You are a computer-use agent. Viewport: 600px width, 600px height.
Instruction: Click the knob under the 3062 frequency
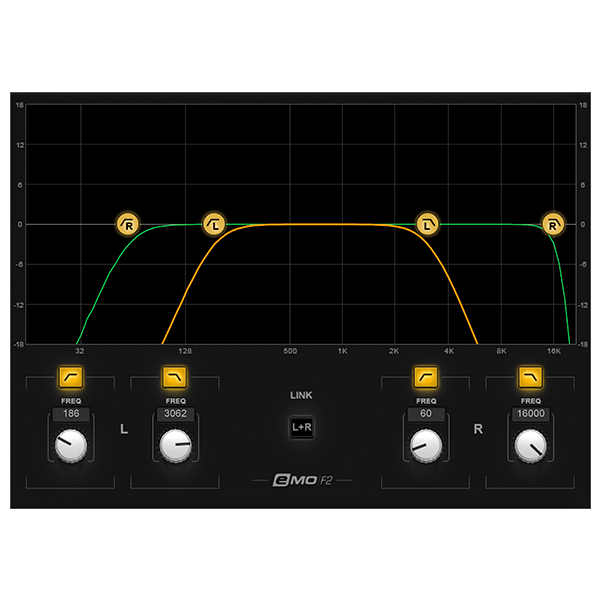coord(175,443)
